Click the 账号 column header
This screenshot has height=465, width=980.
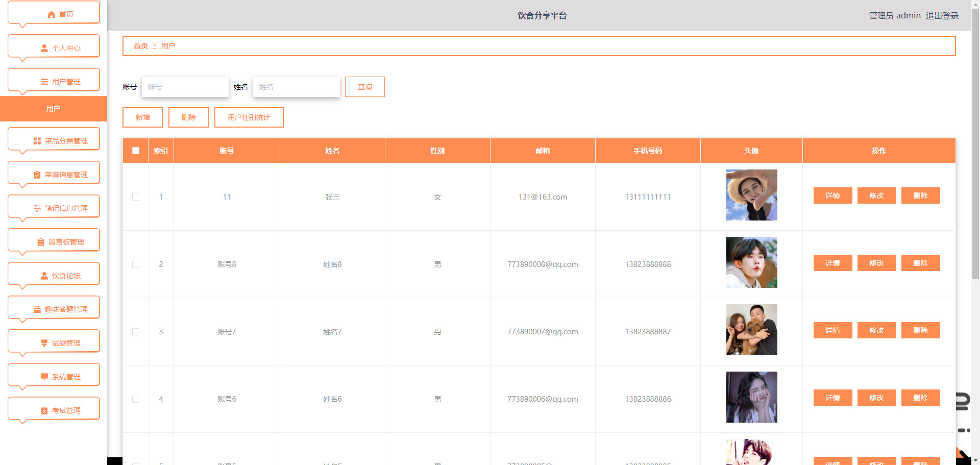coord(227,151)
